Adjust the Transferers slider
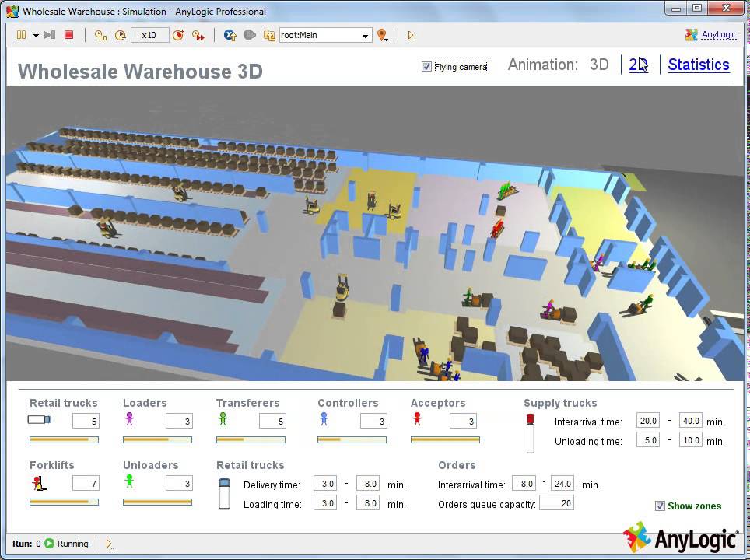750x560 pixels. click(x=251, y=439)
